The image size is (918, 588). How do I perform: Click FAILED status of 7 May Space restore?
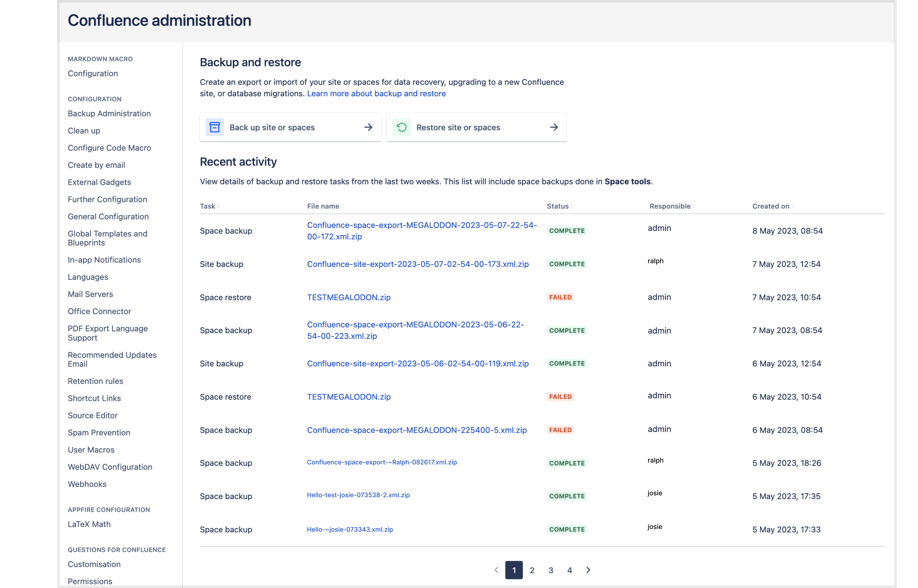560,297
